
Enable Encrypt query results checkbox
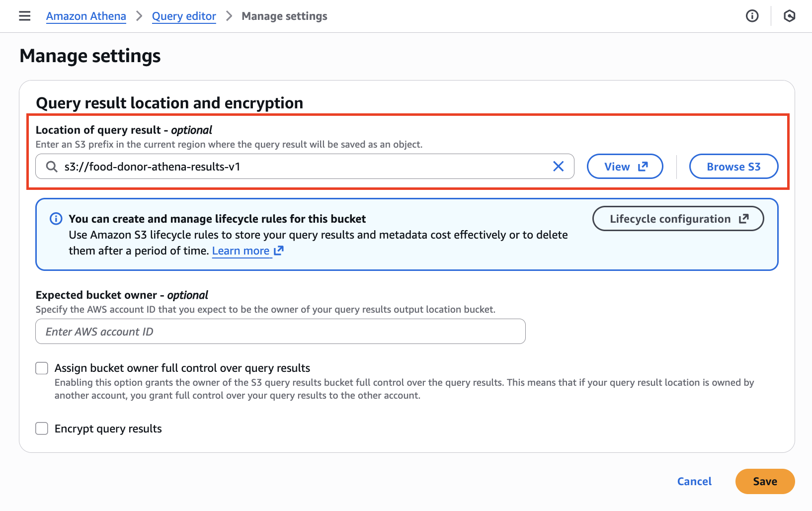point(42,428)
